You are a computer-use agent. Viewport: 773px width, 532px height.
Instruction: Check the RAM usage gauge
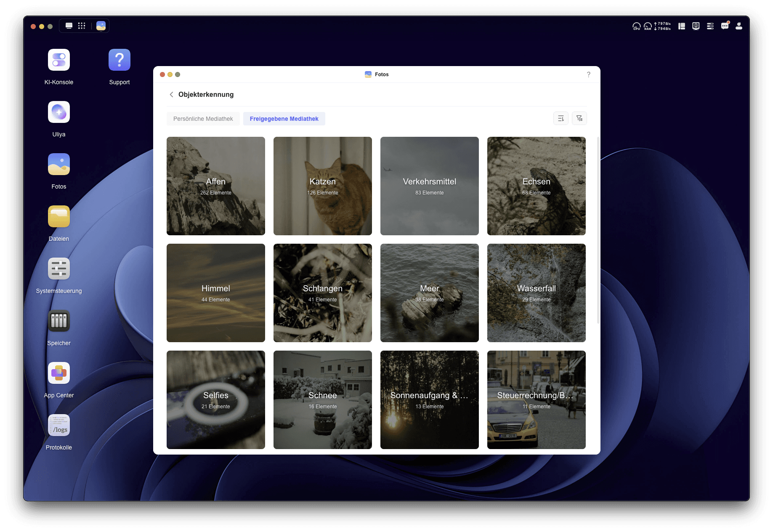click(648, 26)
